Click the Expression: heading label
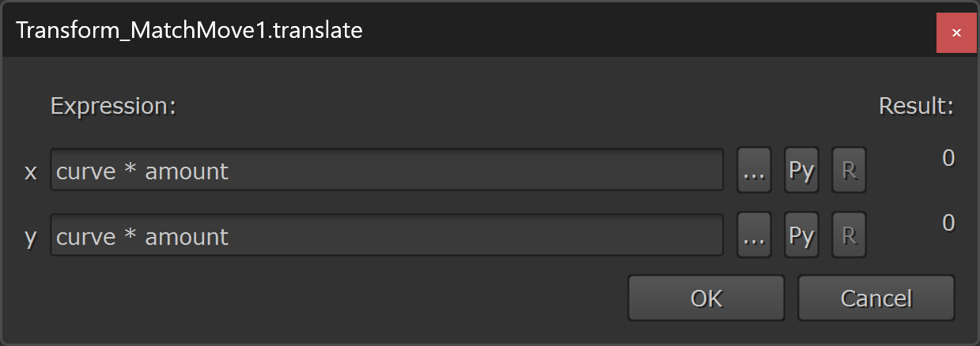 click(x=112, y=106)
